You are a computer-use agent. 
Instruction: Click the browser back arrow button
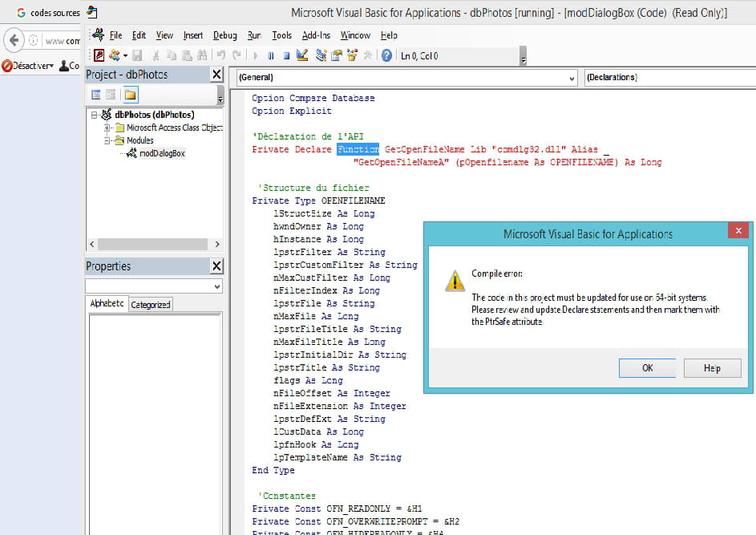point(14,39)
